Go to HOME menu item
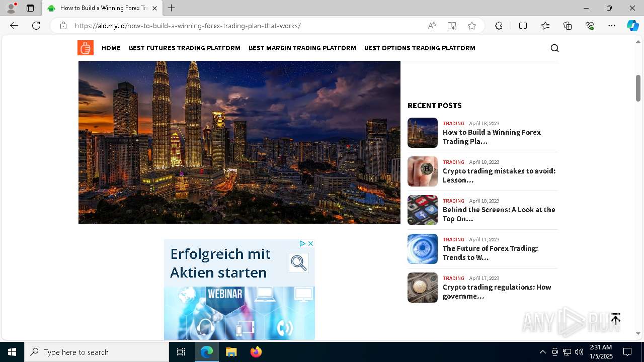644x362 pixels. click(111, 48)
